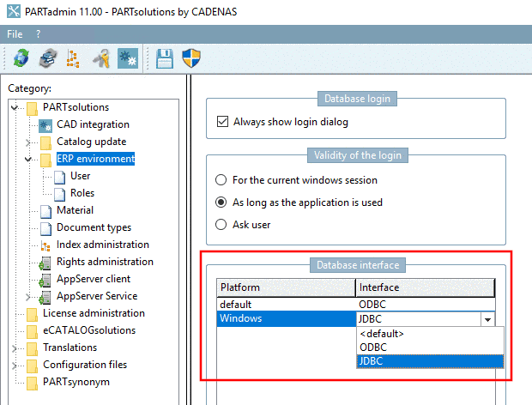Click the eCATALOGsolutions folder icon

[x=33, y=331]
